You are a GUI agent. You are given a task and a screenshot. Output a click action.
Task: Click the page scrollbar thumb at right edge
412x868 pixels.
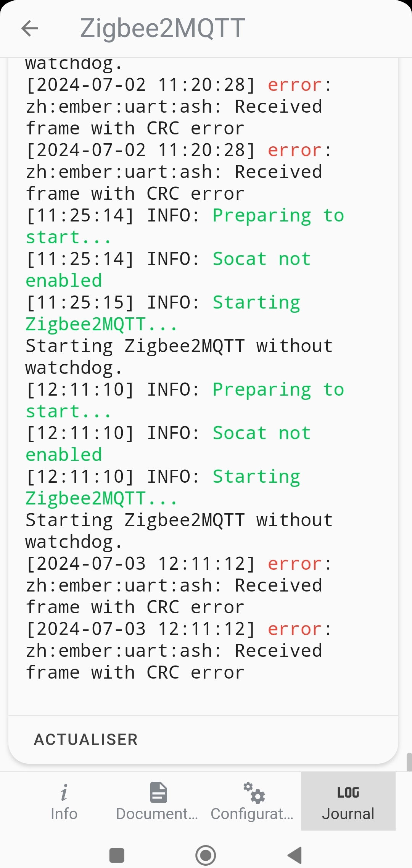409,762
